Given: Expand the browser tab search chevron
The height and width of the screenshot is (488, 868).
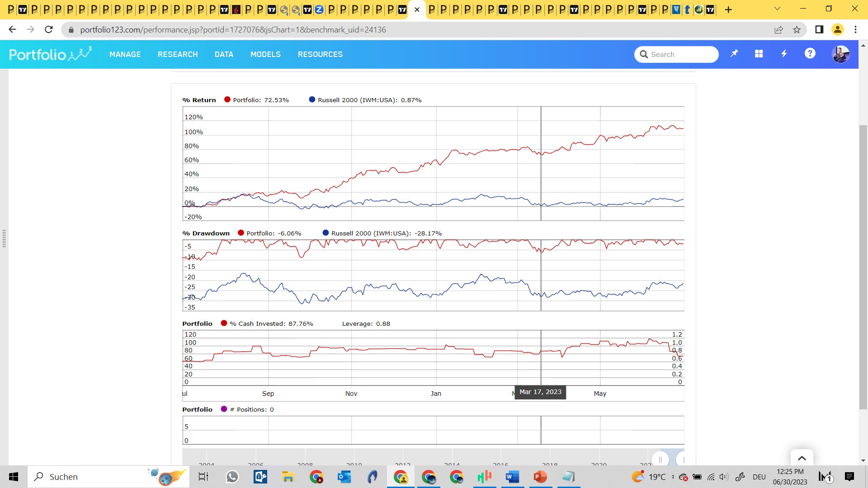Looking at the screenshot, I should 777,9.
